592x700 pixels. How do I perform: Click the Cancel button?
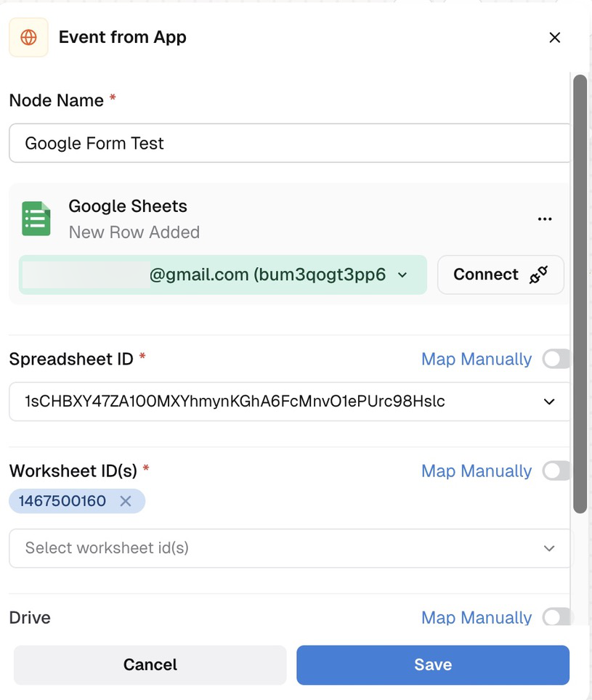pyautogui.click(x=150, y=664)
